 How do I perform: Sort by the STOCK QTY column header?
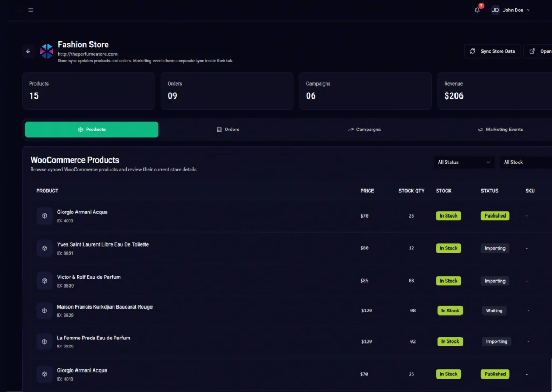[x=411, y=191]
